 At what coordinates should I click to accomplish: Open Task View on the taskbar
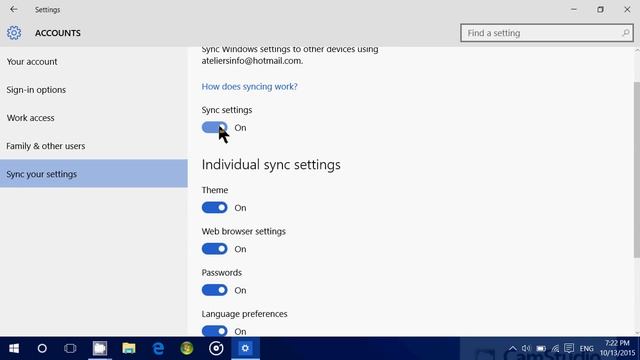pyautogui.click(x=70, y=348)
